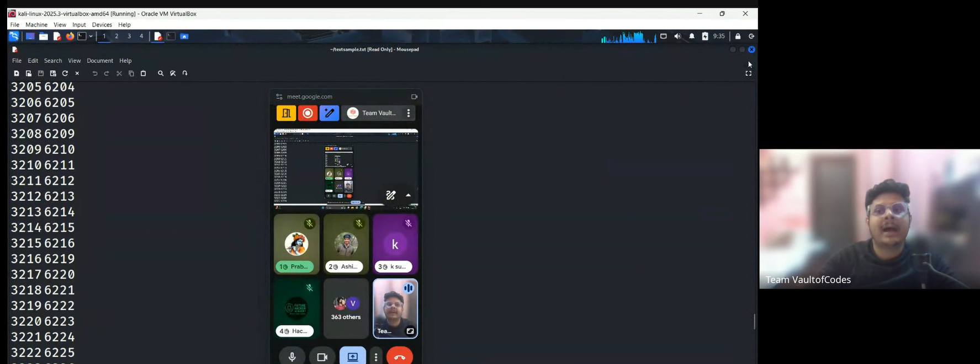
Task: Collapse shared screen preview with up arrow
Action: point(408,195)
